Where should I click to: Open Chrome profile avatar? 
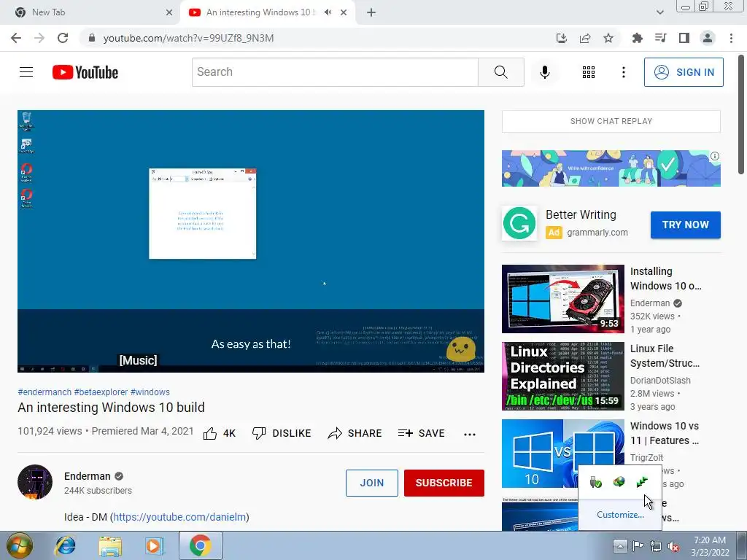(x=708, y=38)
